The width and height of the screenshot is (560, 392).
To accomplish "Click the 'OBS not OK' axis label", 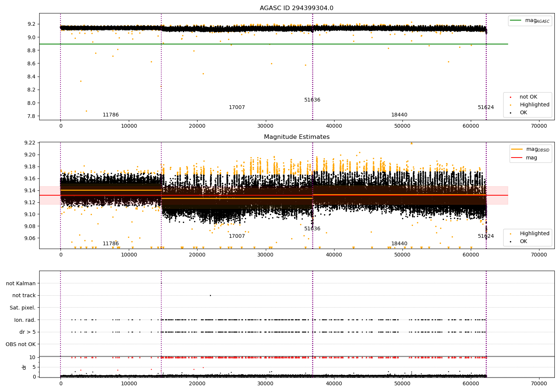I will point(21,345).
